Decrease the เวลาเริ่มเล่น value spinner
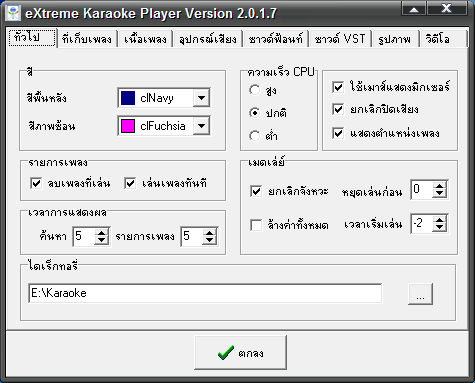475x383 pixels. [x=440, y=228]
